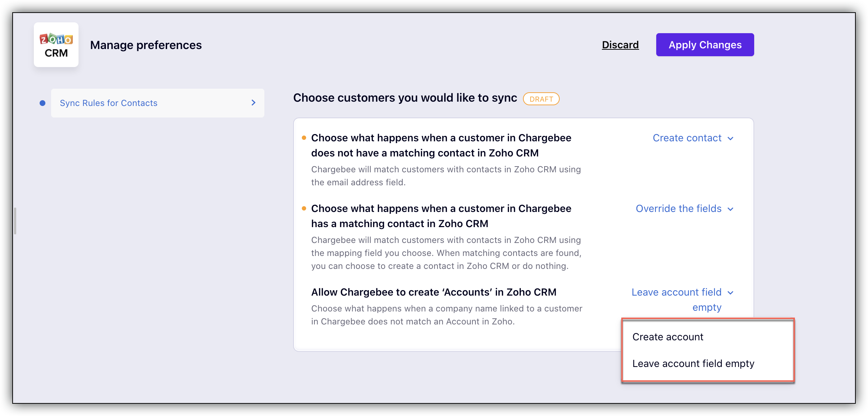Click blue dot beside Sync Rules
Image resolution: width=868 pixels, height=416 pixels.
tap(42, 103)
